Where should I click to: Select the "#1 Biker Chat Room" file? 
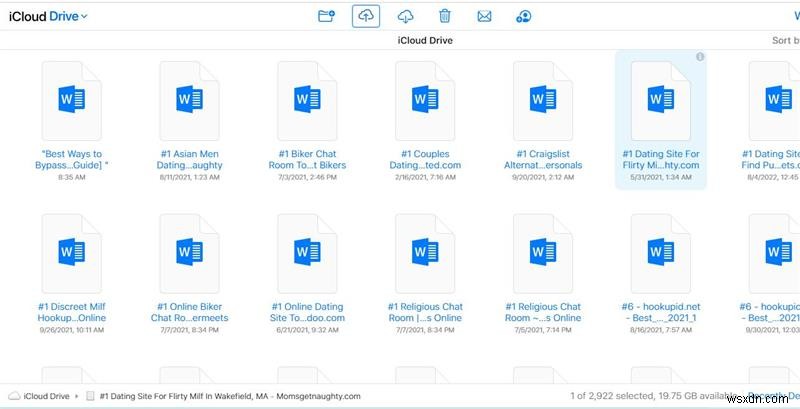[x=307, y=121]
